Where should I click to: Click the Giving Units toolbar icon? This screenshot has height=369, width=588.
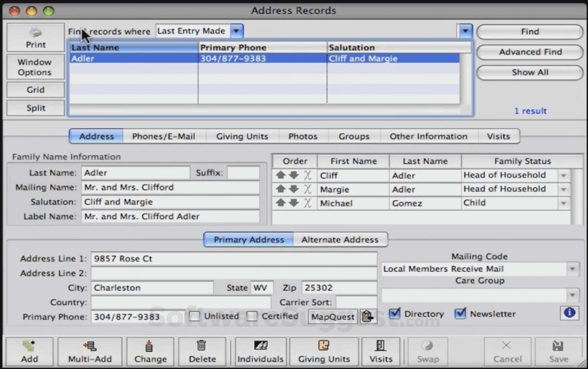coord(324,346)
